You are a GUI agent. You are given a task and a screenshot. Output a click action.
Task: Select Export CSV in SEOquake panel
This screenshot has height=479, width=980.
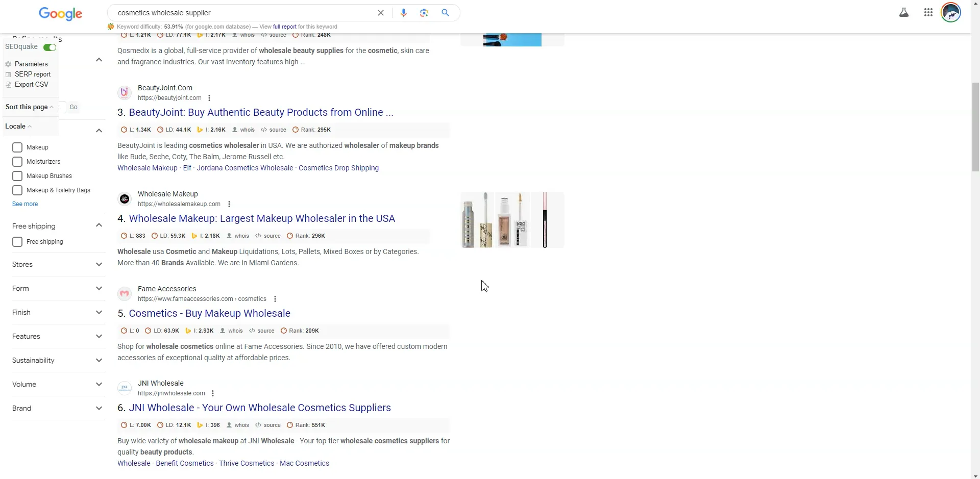click(32, 85)
